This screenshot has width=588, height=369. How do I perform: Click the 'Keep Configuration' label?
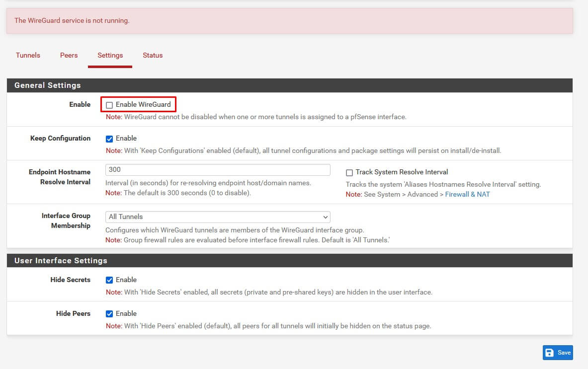click(x=60, y=138)
